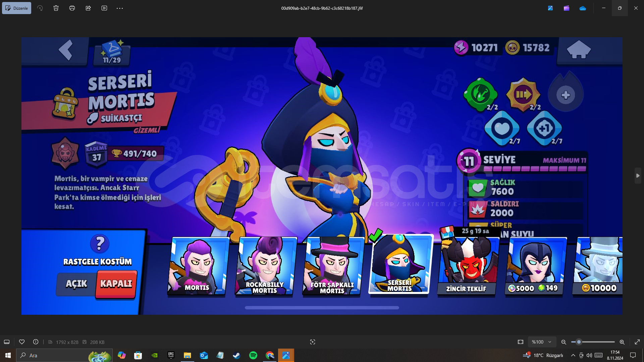
Task: Open the heart gear 2/7 icon
Action: click(502, 128)
